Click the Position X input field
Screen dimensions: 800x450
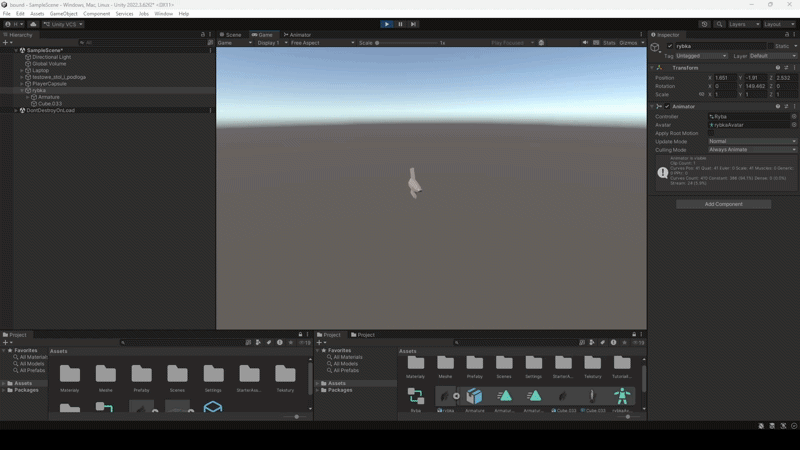coord(724,77)
